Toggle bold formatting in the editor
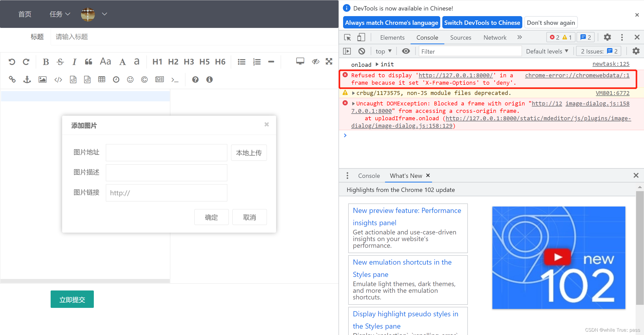The width and height of the screenshot is (644, 335). tap(46, 62)
